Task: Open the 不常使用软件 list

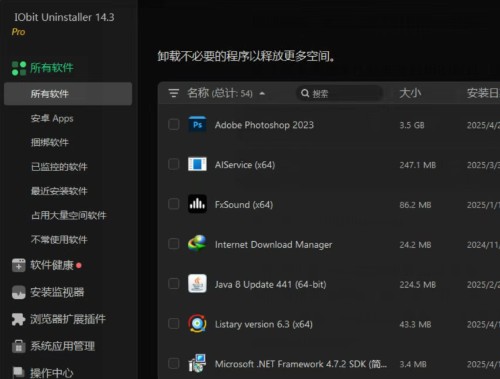Action: click(x=59, y=240)
